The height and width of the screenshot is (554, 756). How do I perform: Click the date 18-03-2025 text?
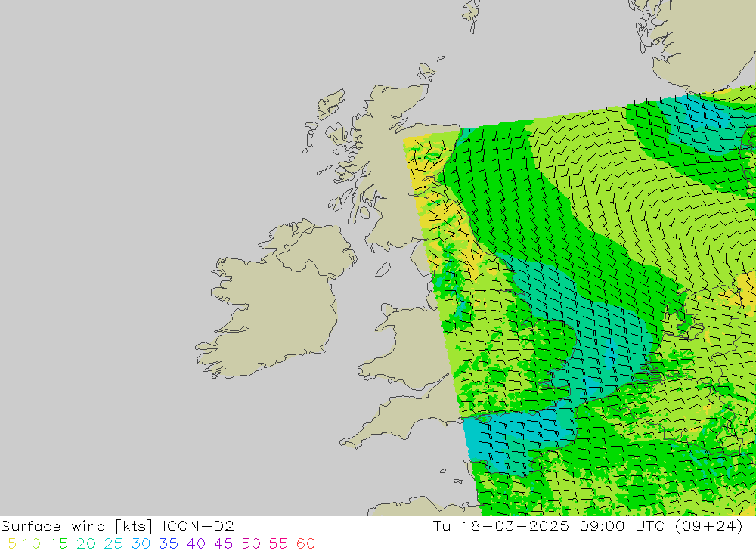[x=516, y=526]
